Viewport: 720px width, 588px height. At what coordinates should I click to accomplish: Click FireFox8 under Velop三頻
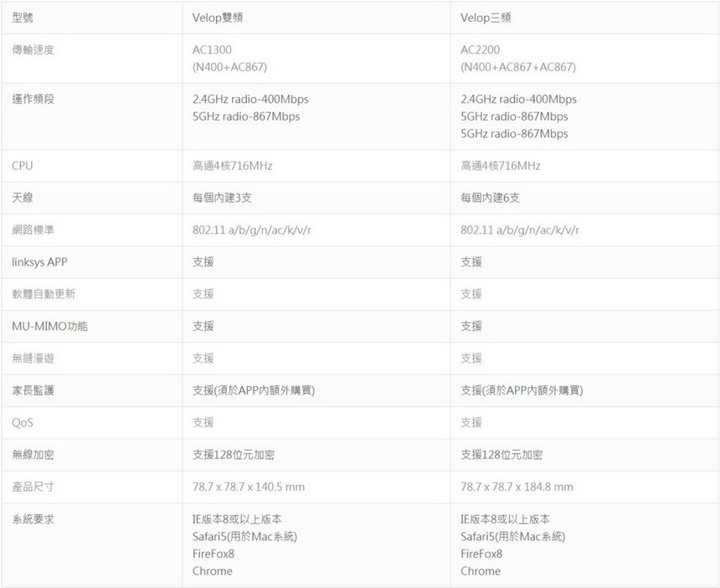[x=481, y=554]
